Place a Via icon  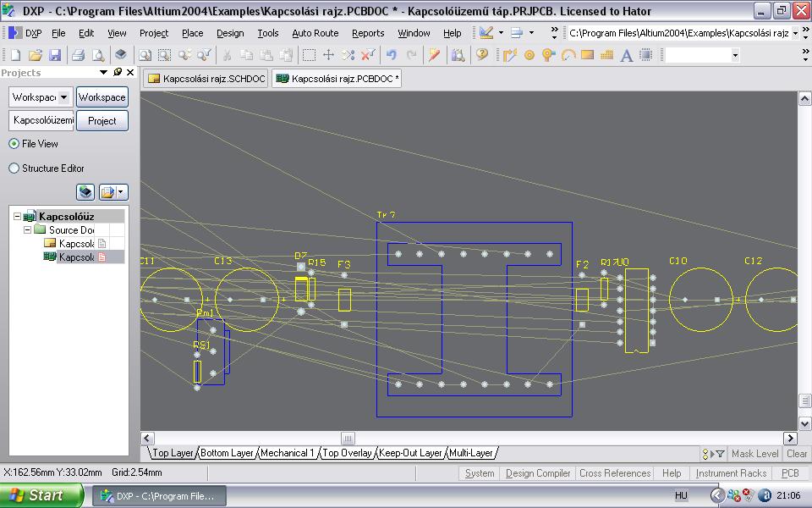tap(549, 54)
